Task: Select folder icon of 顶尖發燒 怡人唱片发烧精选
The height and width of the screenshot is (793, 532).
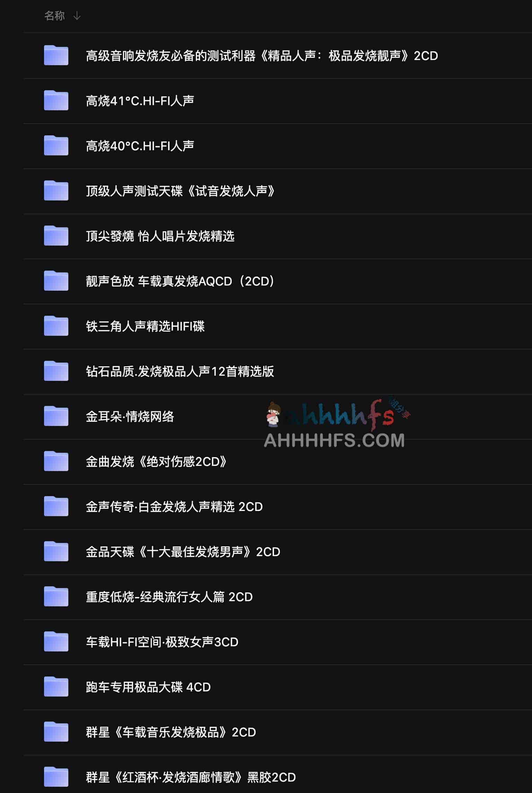Action: (56, 236)
